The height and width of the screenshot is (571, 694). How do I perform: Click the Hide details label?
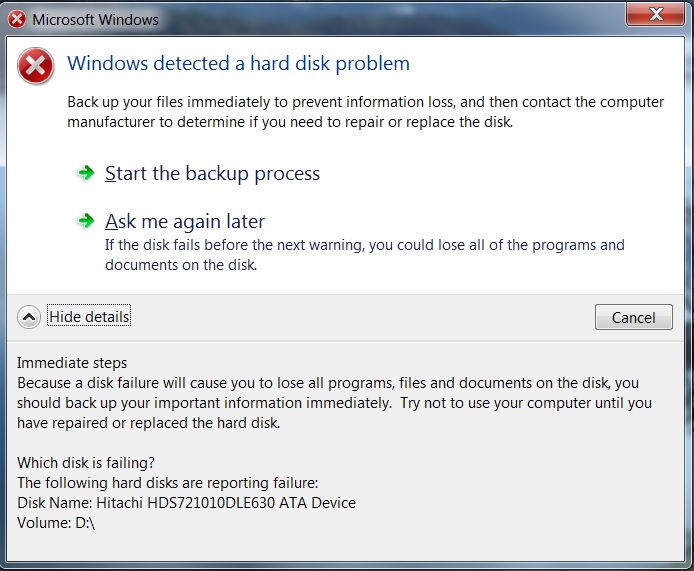click(89, 317)
